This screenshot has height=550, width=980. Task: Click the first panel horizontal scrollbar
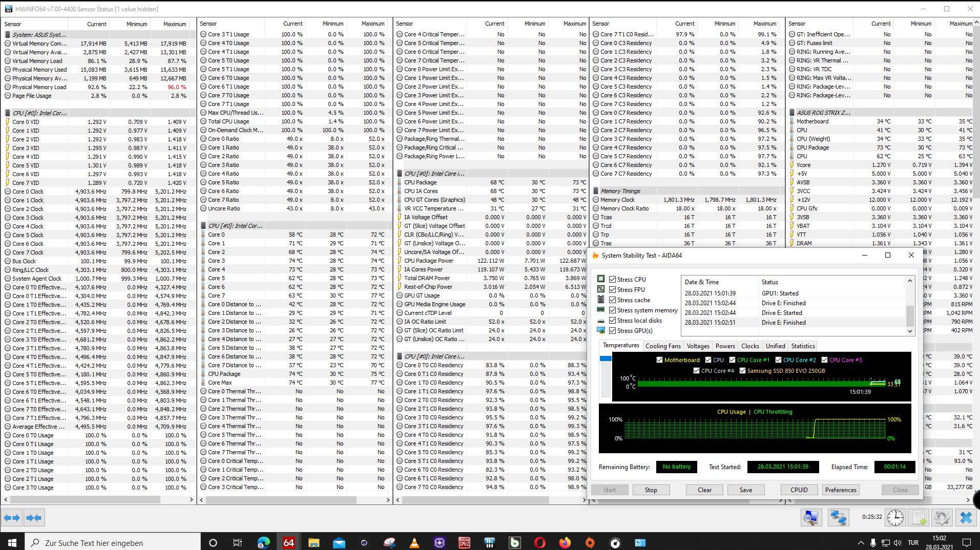point(85,499)
